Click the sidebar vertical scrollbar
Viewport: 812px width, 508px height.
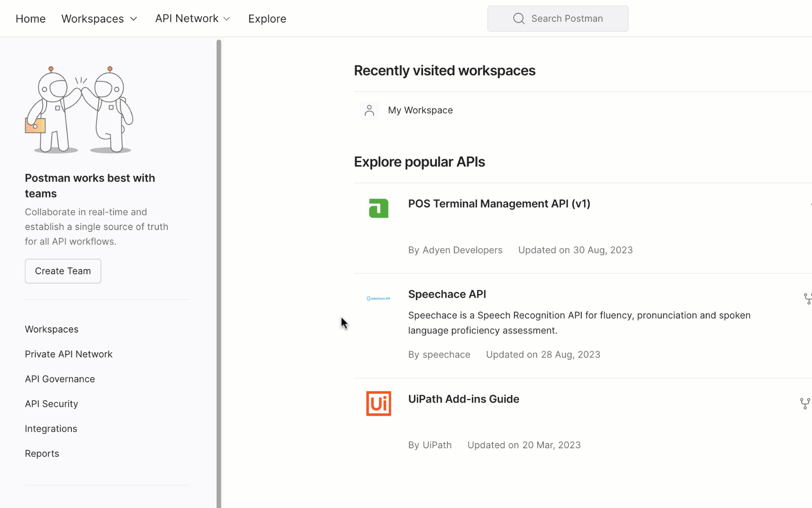click(219, 273)
